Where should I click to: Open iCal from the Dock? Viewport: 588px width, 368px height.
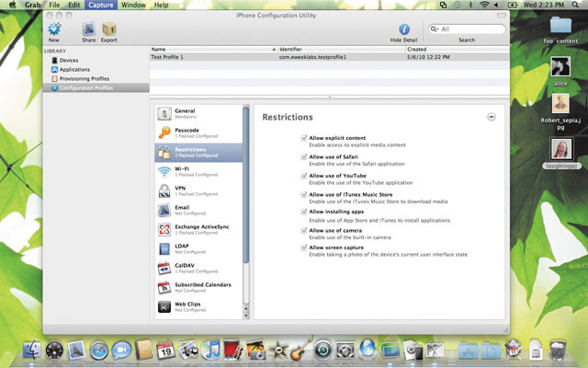click(165, 351)
